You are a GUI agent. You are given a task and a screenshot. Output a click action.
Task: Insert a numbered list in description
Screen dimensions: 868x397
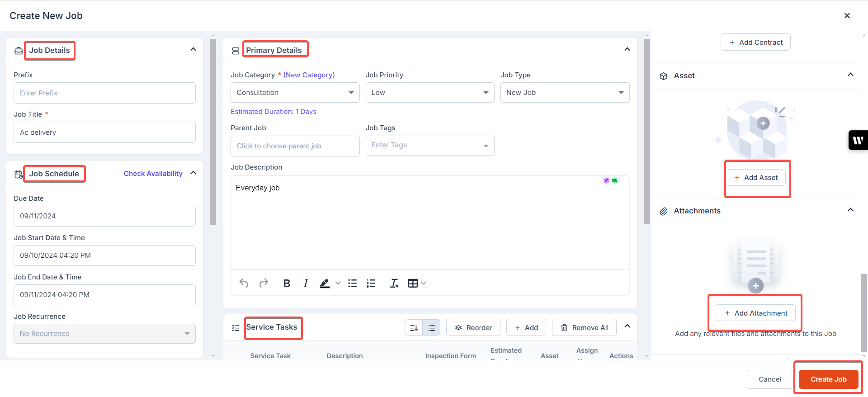[371, 283]
